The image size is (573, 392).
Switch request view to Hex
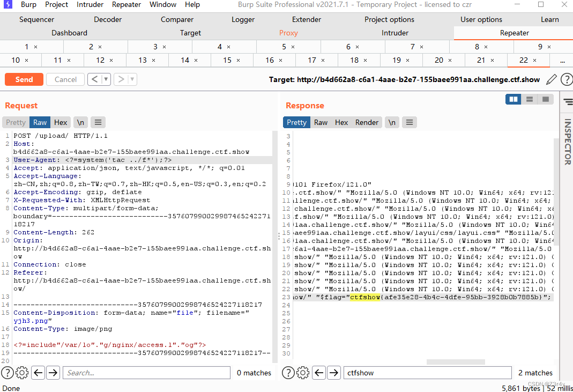pos(61,122)
